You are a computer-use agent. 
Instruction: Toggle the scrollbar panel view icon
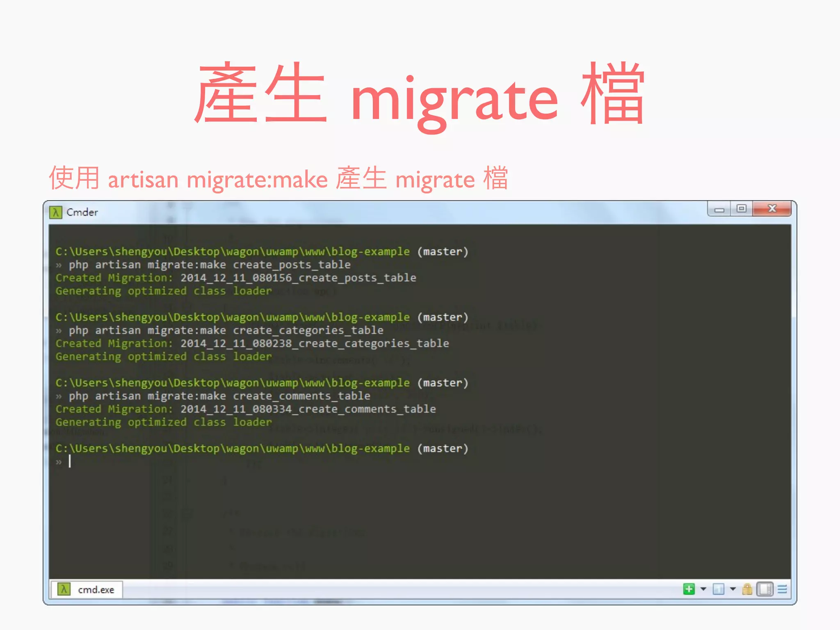click(x=765, y=589)
